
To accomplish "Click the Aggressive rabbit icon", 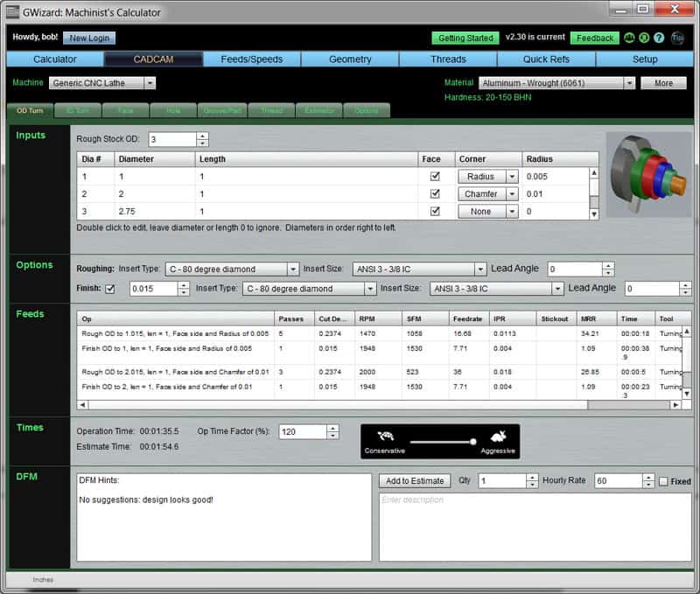I will tap(497, 437).
